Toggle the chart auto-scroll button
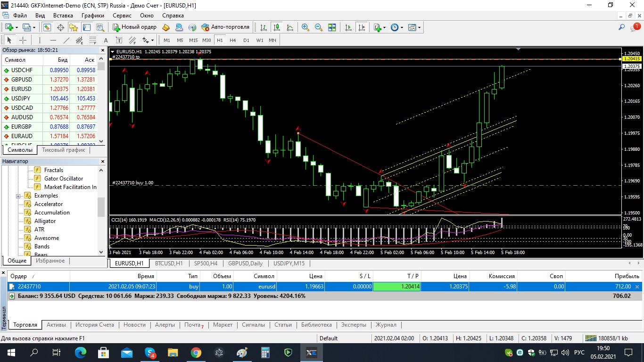 [x=348, y=27]
